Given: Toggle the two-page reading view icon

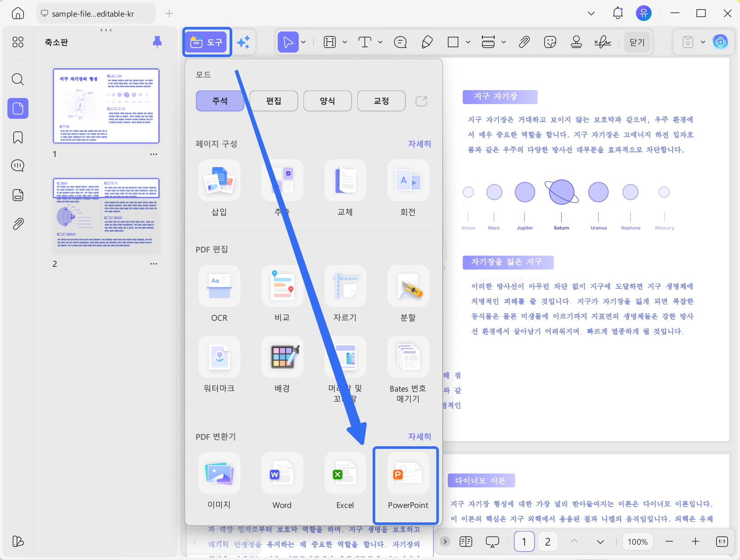Looking at the screenshot, I should tap(466, 542).
